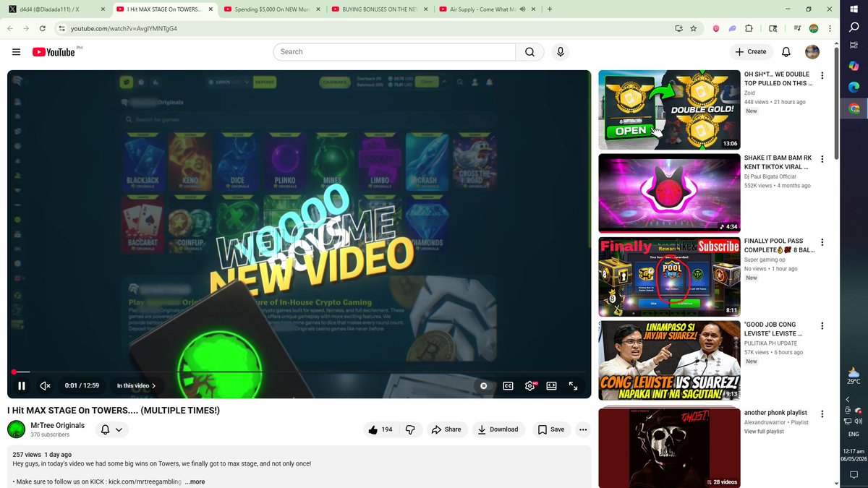Open the 'SHAKE IT BAM BAM RK' video title

tap(778, 162)
